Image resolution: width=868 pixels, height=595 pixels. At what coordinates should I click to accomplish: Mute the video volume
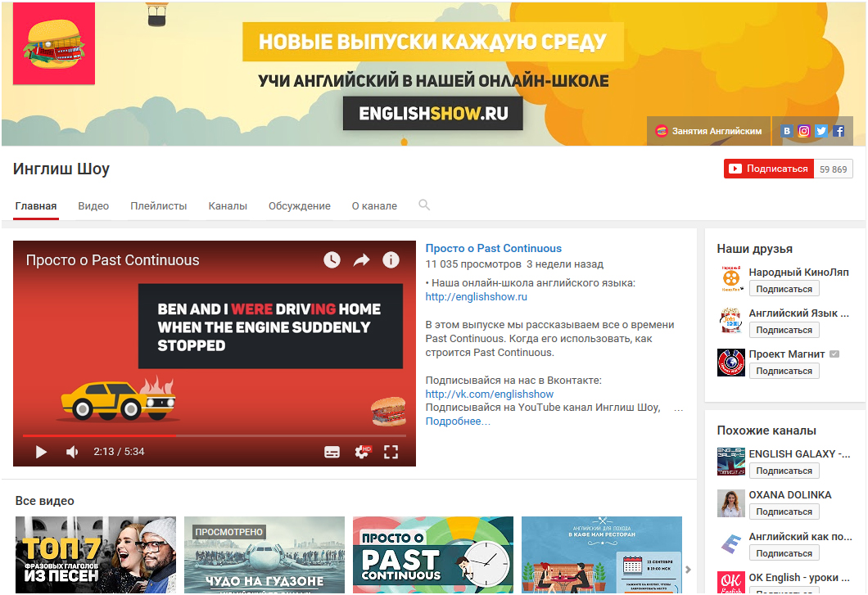click(x=72, y=453)
